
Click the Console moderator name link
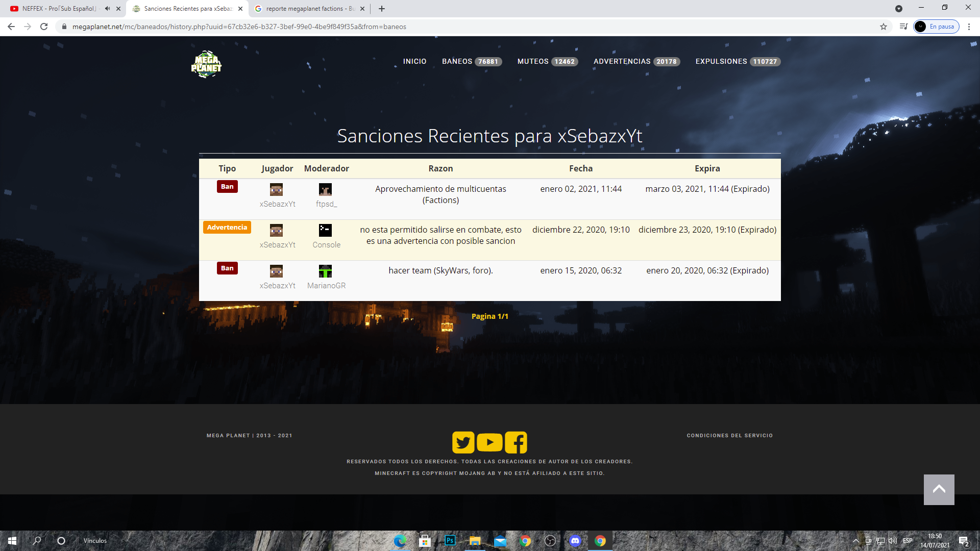(327, 245)
